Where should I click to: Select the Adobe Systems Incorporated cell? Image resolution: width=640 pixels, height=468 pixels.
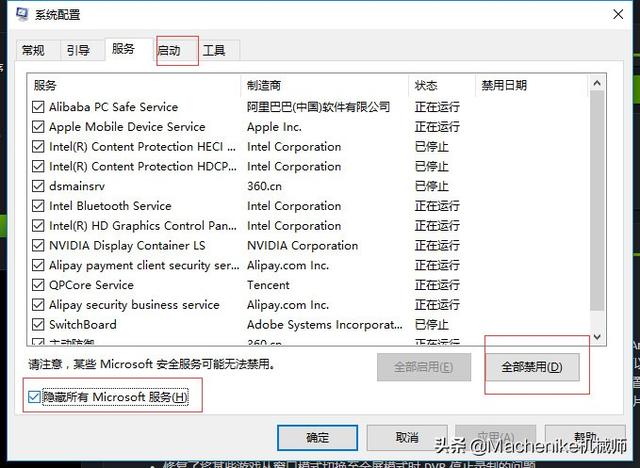(324, 324)
